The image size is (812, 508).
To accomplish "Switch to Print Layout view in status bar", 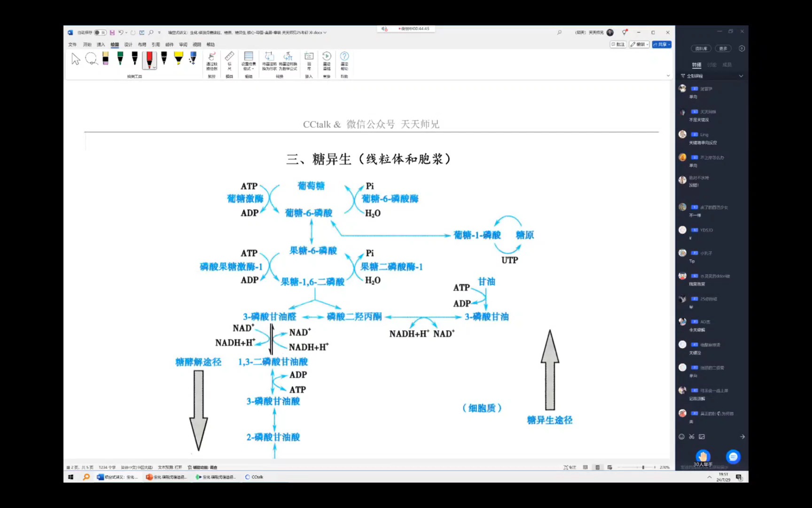I will (597, 467).
